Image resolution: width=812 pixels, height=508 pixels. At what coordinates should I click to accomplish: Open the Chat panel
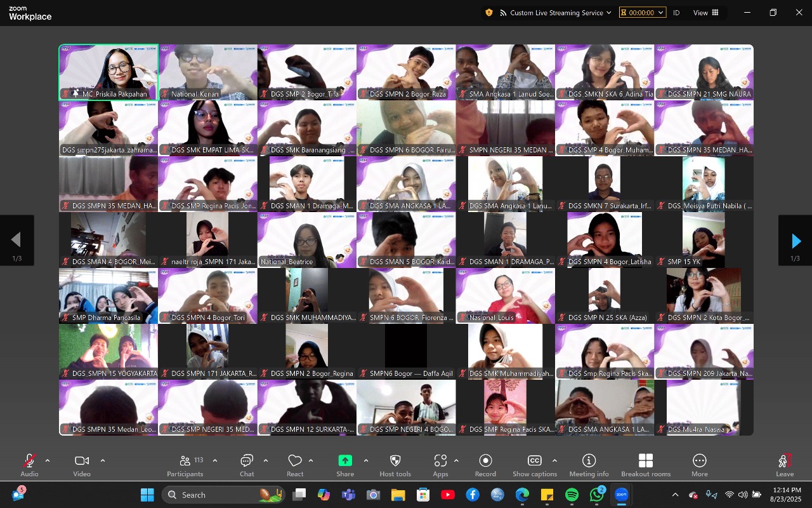[247, 465]
